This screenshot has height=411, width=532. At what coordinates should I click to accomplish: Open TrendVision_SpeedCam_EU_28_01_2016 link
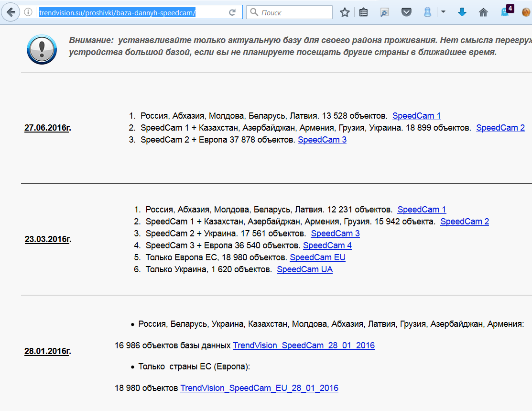[x=259, y=388]
